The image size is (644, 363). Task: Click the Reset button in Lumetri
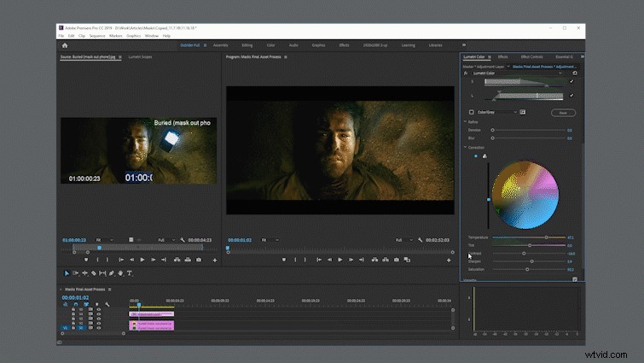pyautogui.click(x=563, y=113)
